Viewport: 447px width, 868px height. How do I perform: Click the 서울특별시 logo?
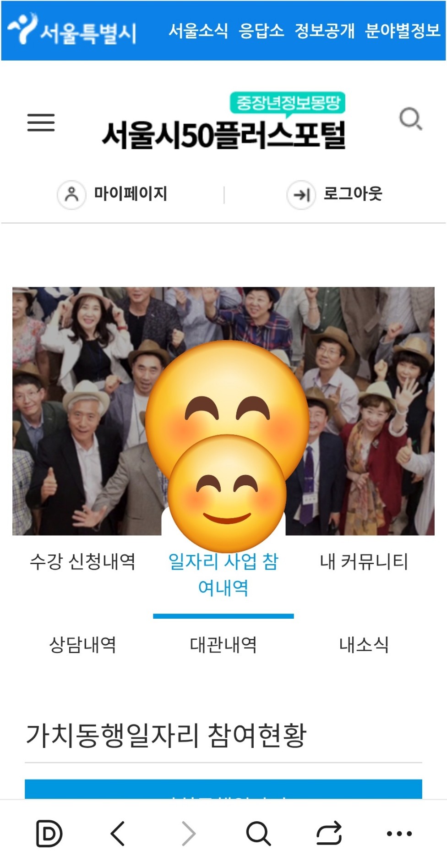coord(72,30)
